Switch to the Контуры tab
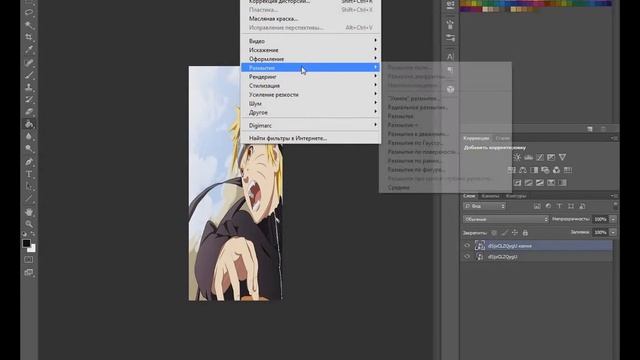This screenshot has height=360, width=640. [x=516, y=196]
